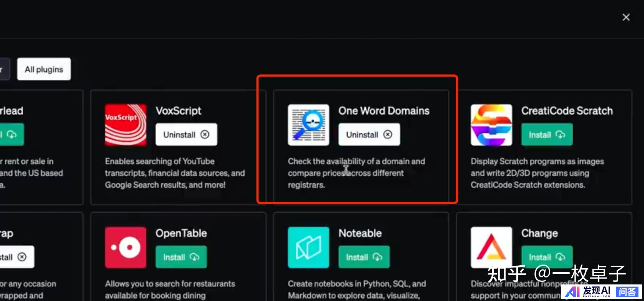The width and height of the screenshot is (644, 301).
Task: Click the partially visible Uninstall button bottom-left
Action: [15, 257]
